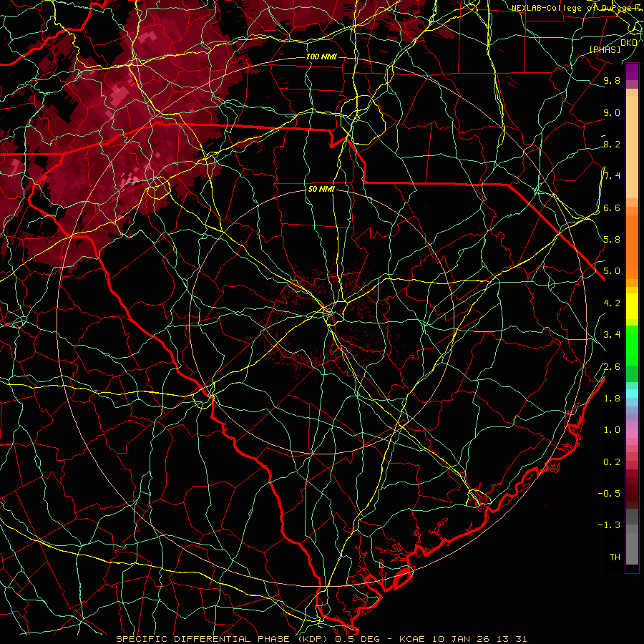The image size is (644, 644).
Task: Click the "0.5 DEG" elevation angle text
Action: (x=358, y=639)
